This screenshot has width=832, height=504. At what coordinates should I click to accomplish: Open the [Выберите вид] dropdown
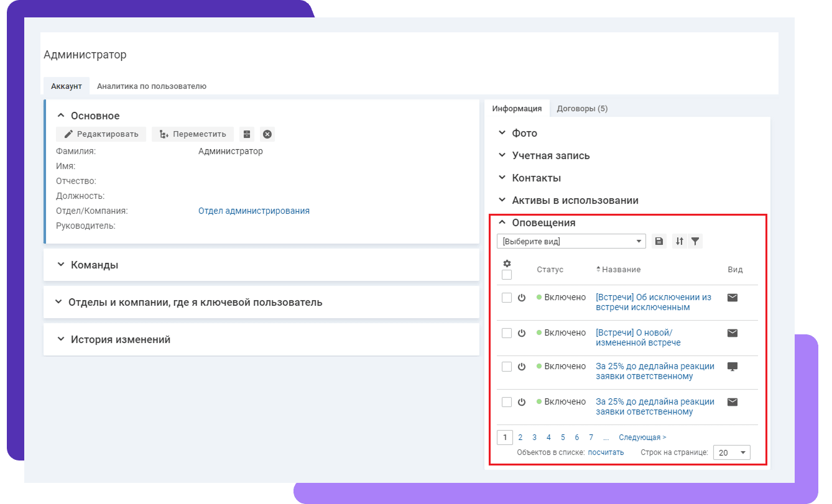coord(571,241)
